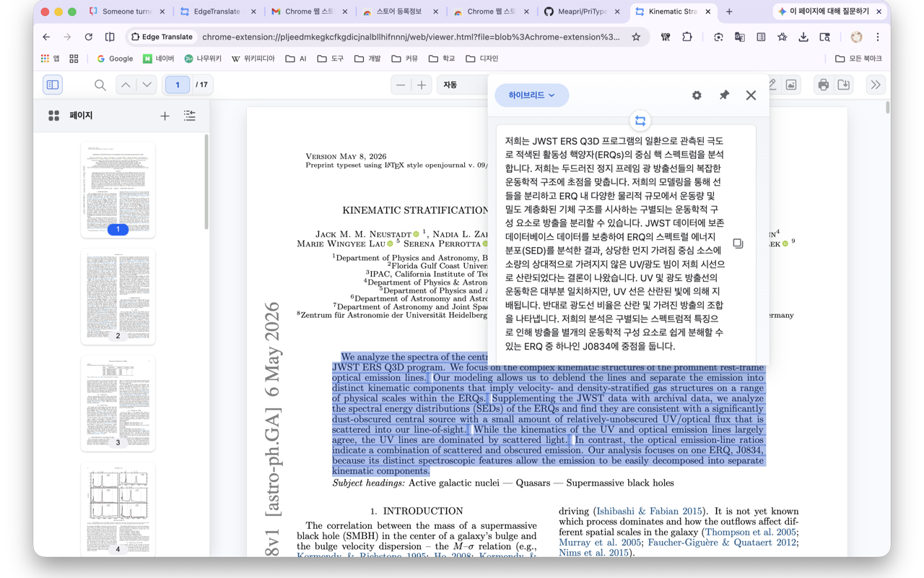Expand the AI bookmark folder

click(x=296, y=59)
